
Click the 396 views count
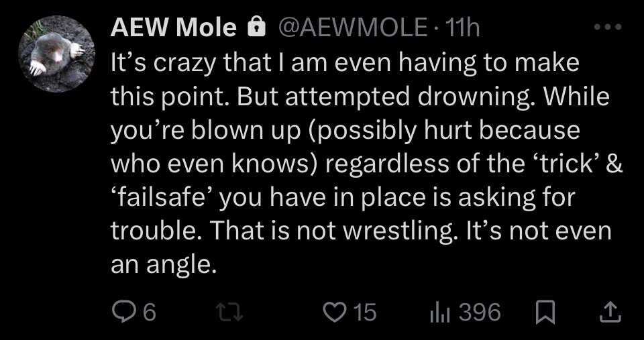point(480,311)
